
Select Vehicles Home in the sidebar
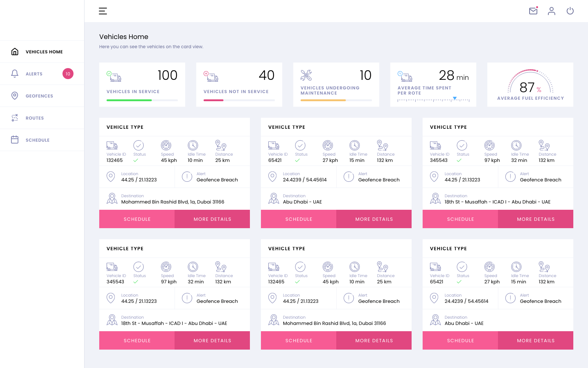click(44, 52)
